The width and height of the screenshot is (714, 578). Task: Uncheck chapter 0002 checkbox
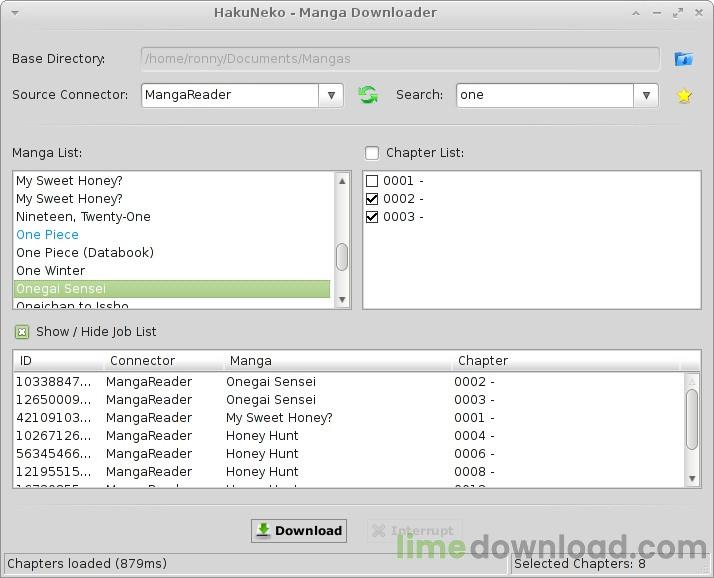[x=372, y=199]
